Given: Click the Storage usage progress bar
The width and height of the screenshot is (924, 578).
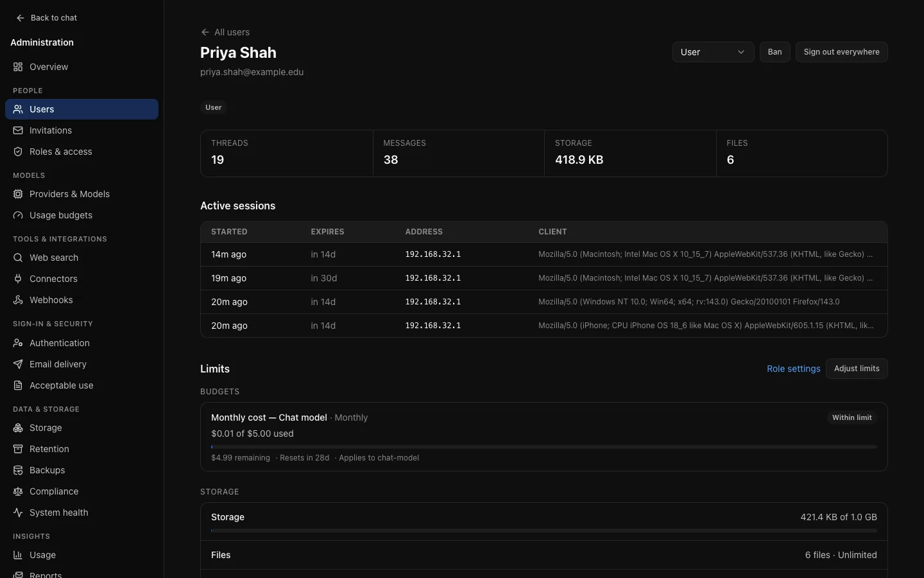Looking at the screenshot, I should (x=544, y=531).
